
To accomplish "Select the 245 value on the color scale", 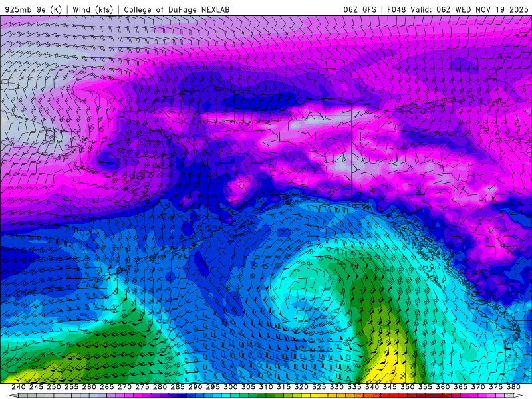I will point(36,387).
